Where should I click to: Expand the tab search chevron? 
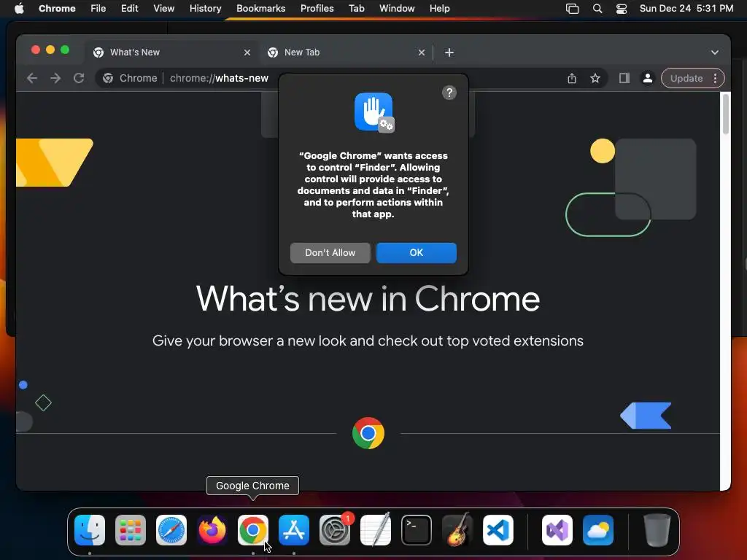pos(715,52)
